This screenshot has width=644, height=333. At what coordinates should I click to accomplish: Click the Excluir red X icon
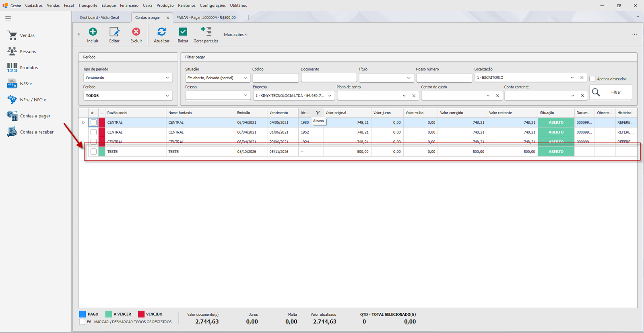[x=136, y=32]
